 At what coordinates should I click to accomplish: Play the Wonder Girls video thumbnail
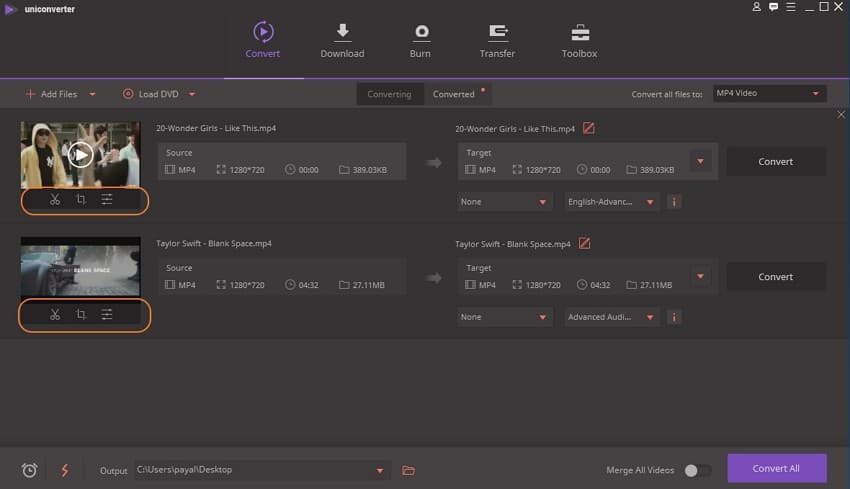[x=81, y=154]
